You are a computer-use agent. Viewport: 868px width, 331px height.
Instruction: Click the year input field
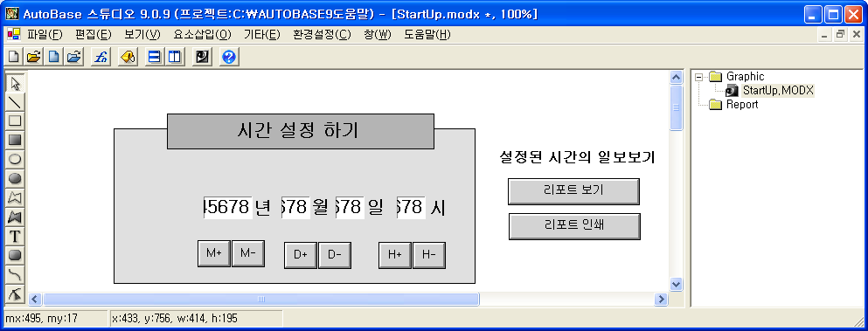click(228, 208)
